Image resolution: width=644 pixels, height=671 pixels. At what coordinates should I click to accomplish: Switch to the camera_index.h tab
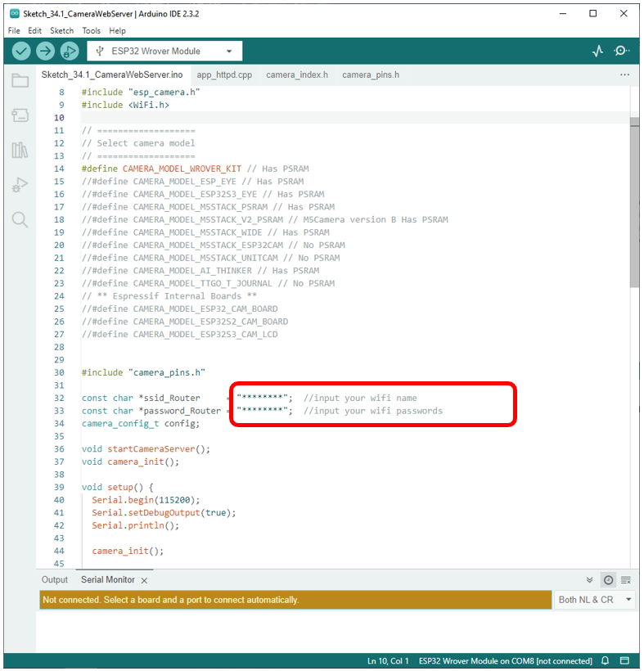click(297, 75)
